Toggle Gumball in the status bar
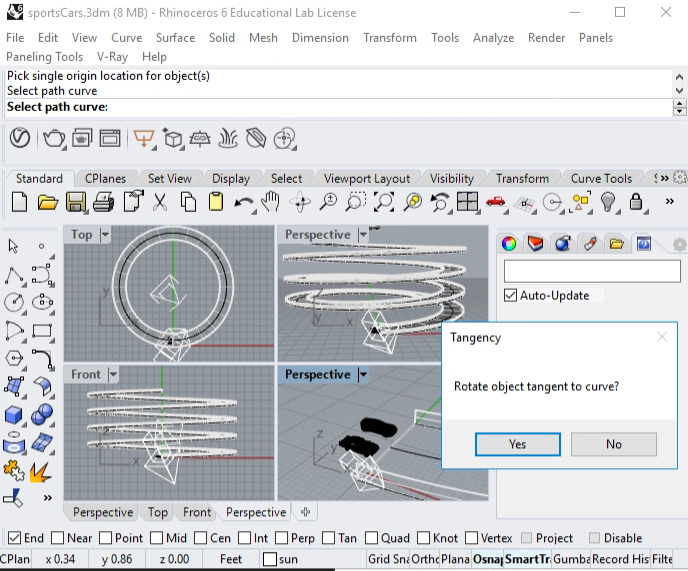The height and width of the screenshot is (571, 688). point(572,559)
